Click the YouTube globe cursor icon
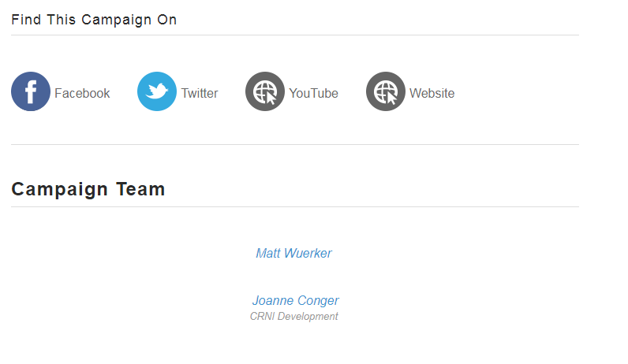The height and width of the screenshot is (364, 628). [x=265, y=91]
